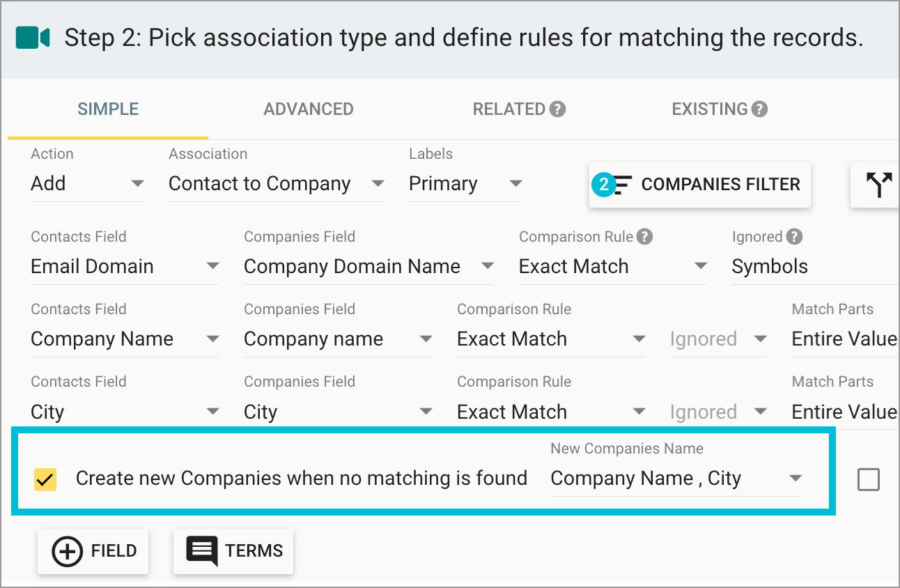Click the help icon beside the Ignored label

[794, 236]
